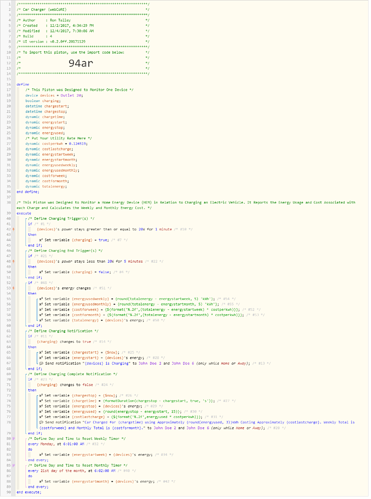This screenshot has width=371, height=499.
Task: Click the 'Define Charging Trigger(s)' comment
Action: (61, 219)
